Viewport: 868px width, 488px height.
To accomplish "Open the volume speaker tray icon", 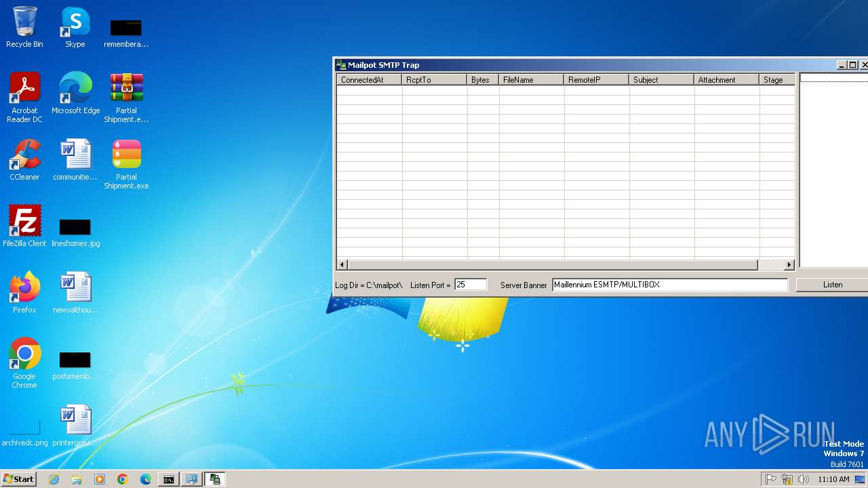I will [804, 479].
